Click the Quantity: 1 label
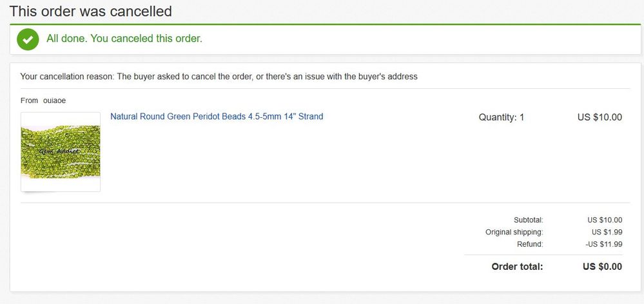The image size is (644, 304). pyautogui.click(x=501, y=117)
